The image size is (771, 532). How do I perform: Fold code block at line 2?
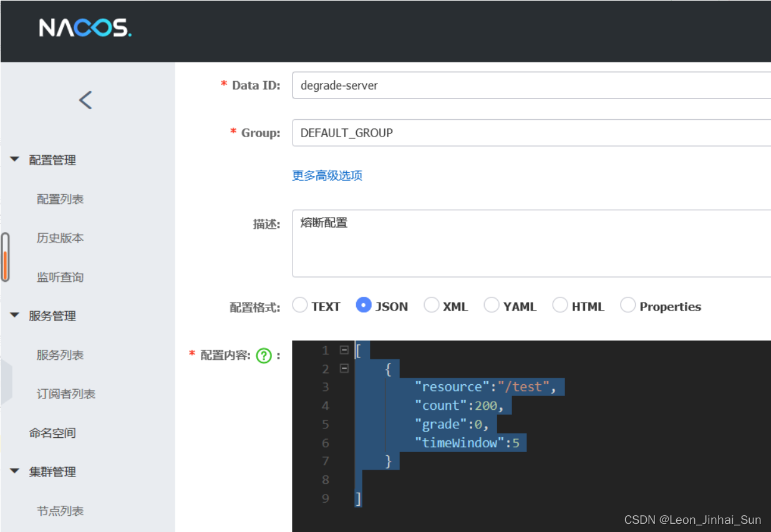(344, 369)
